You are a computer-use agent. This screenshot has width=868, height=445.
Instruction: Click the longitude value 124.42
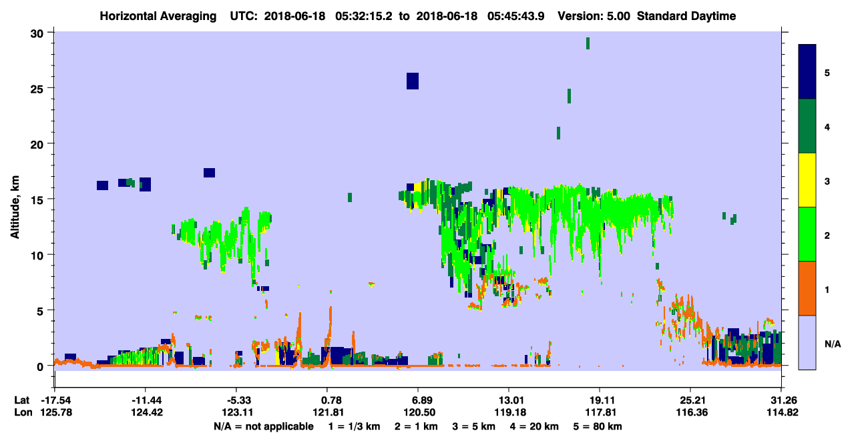[x=146, y=412]
